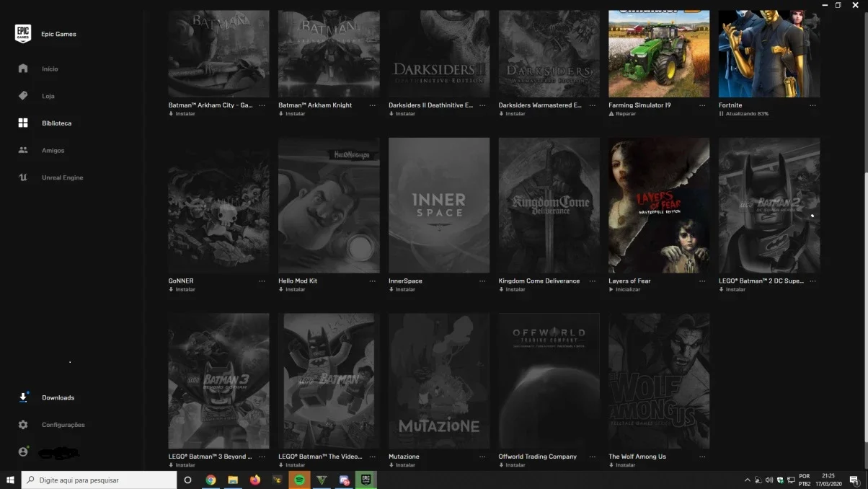
Task: Open the Unreal Engine icon
Action: click(23, 177)
